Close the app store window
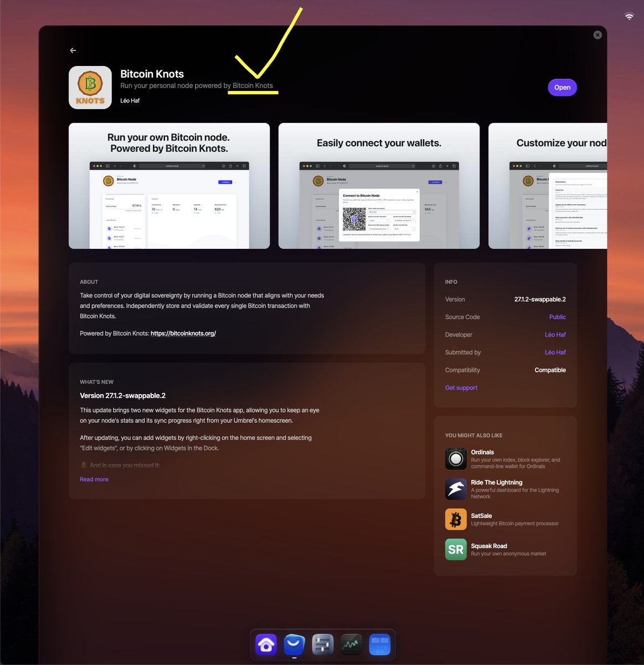The width and height of the screenshot is (644, 665). 597,35
